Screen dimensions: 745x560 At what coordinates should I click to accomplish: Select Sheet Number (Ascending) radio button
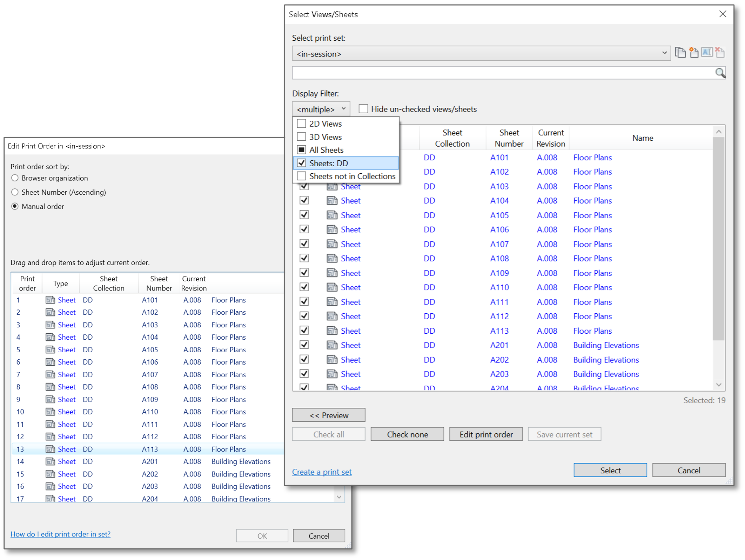tap(15, 192)
